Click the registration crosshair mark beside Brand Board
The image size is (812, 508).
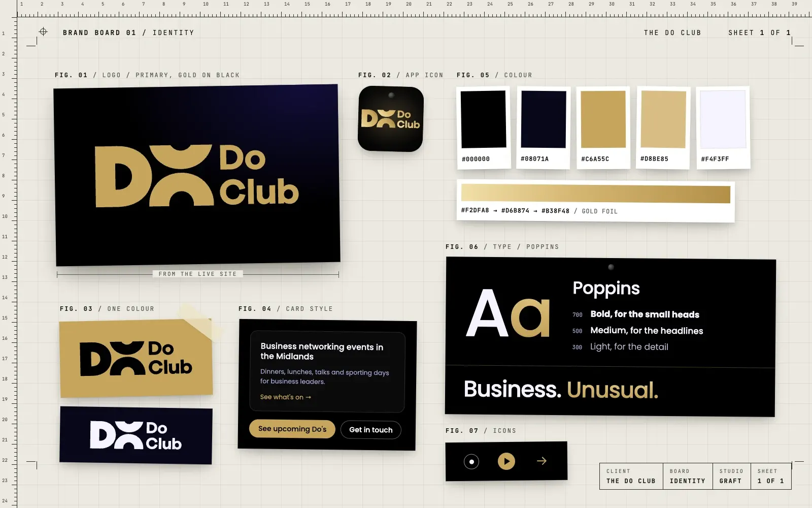[43, 31]
